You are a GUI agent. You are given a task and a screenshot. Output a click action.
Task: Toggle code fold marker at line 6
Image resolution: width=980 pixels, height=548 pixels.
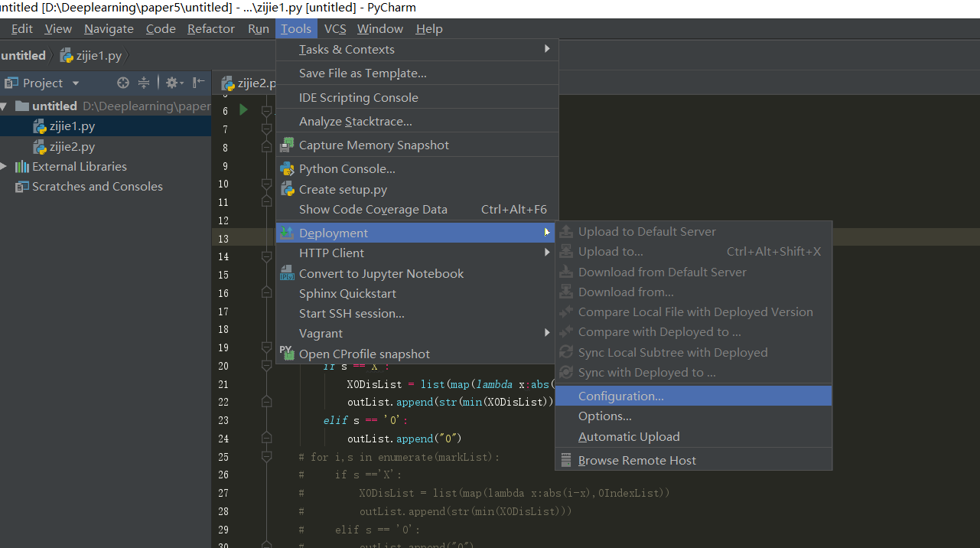point(266,111)
